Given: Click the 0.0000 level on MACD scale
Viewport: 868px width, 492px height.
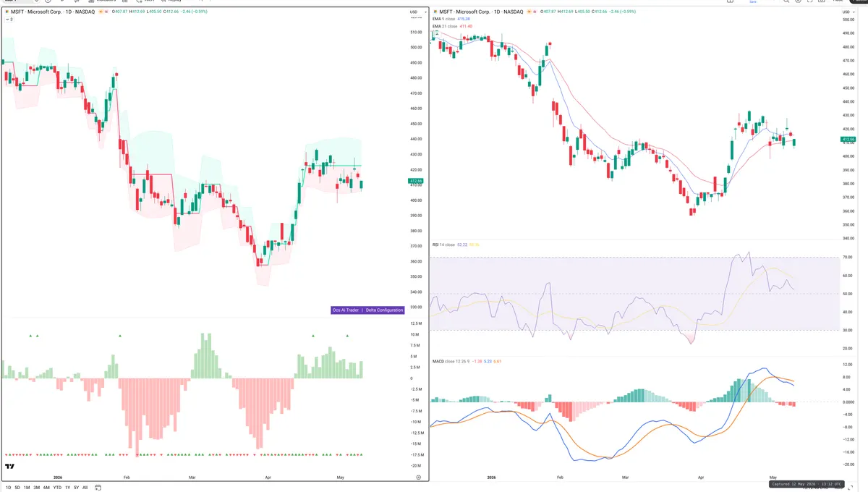Looking at the screenshot, I should point(848,402).
